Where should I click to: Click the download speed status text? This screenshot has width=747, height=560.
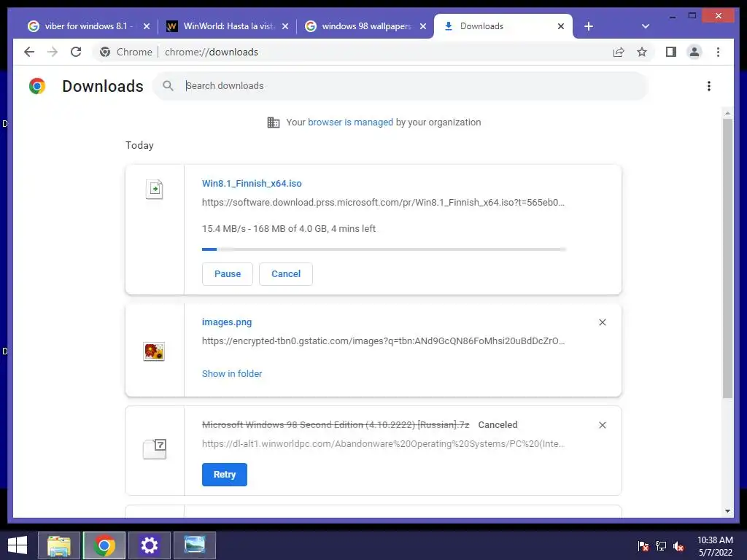(x=289, y=228)
